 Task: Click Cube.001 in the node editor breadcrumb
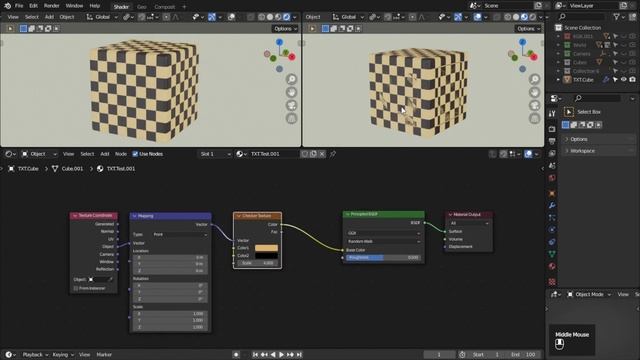pos(72,169)
